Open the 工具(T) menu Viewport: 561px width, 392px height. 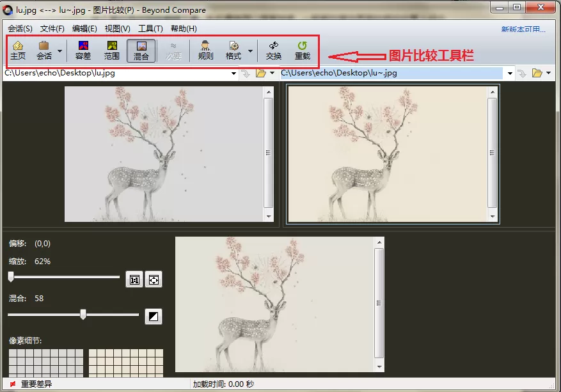[x=150, y=29]
